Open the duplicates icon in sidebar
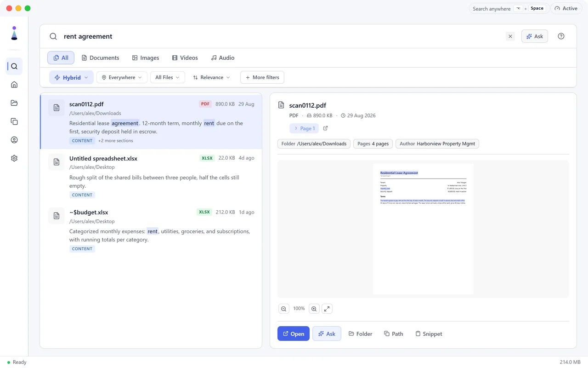 point(14,121)
